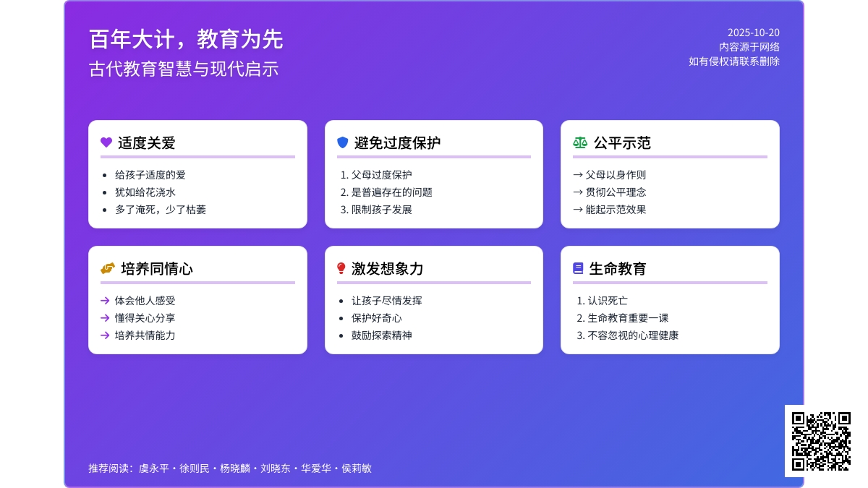Click the handshake icon beside 培养同情心

click(x=108, y=268)
